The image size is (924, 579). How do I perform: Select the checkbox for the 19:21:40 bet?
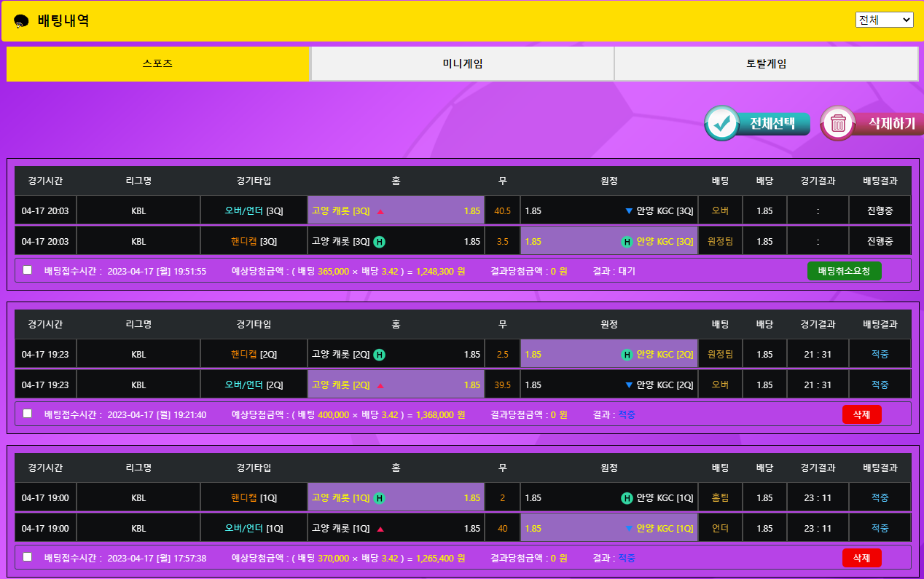click(28, 414)
